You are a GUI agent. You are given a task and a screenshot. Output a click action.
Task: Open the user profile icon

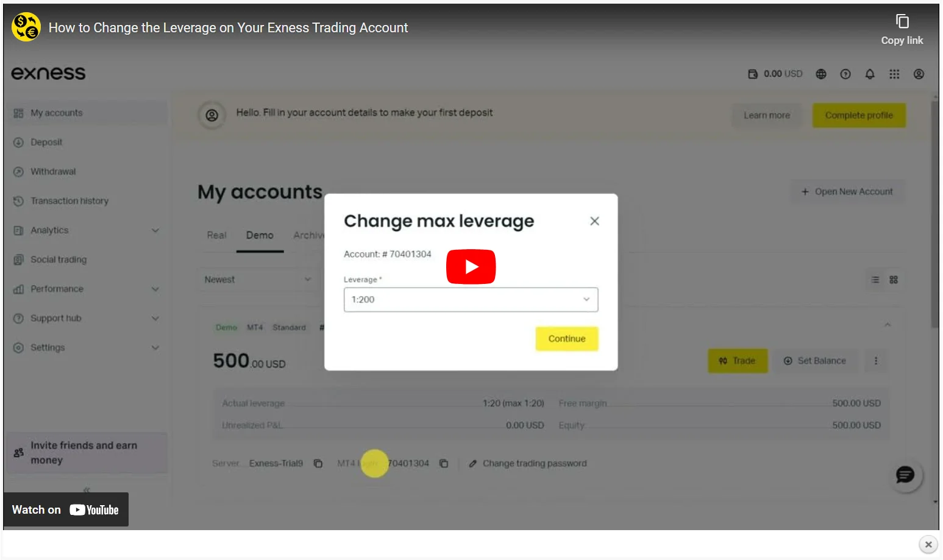919,74
